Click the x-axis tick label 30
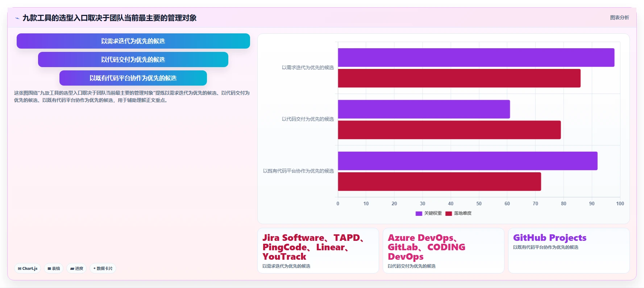Viewport: 644px width, 288px height. click(423, 203)
